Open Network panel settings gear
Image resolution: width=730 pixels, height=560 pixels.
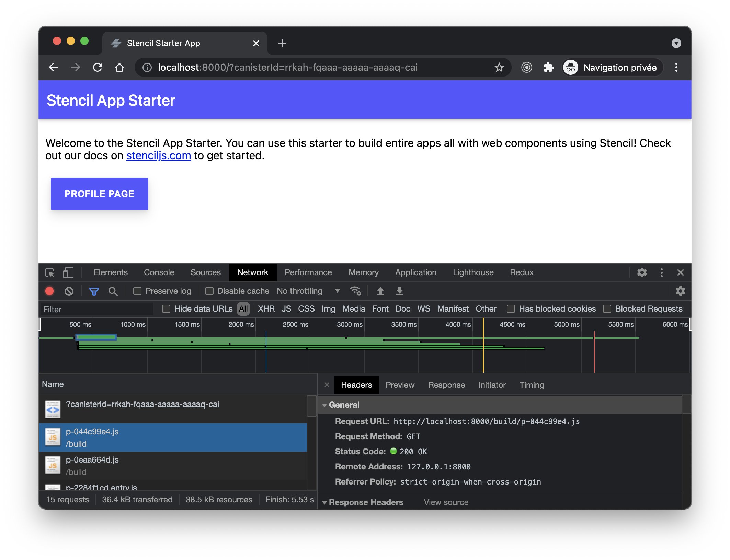[681, 291]
